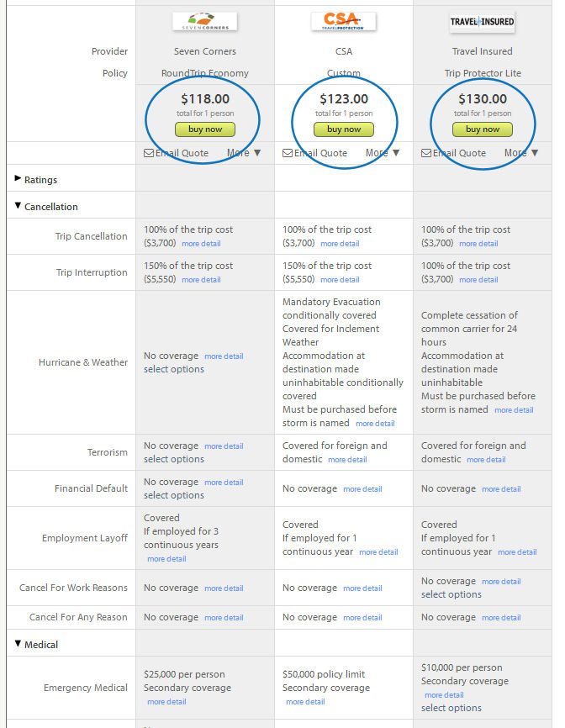Open more detail for Travel Insured Trip Interruption
Image resolution: width=565 pixels, height=728 pixels.
[x=478, y=279]
